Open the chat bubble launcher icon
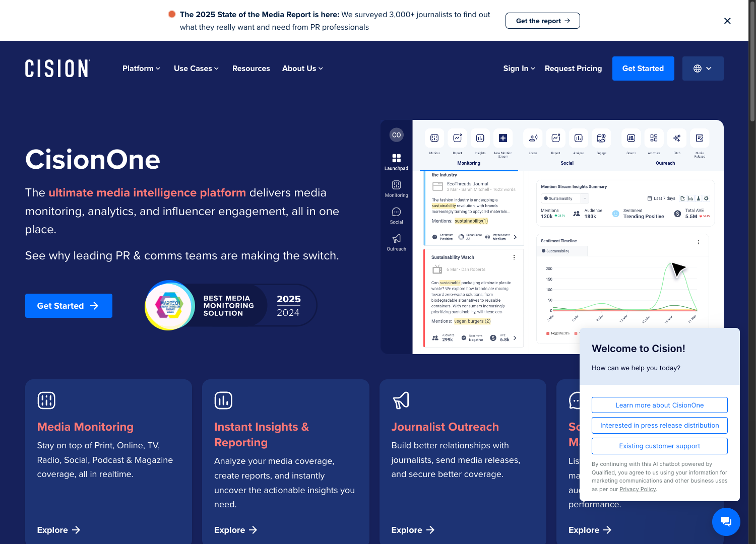The image size is (756, 544). tap(726, 521)
